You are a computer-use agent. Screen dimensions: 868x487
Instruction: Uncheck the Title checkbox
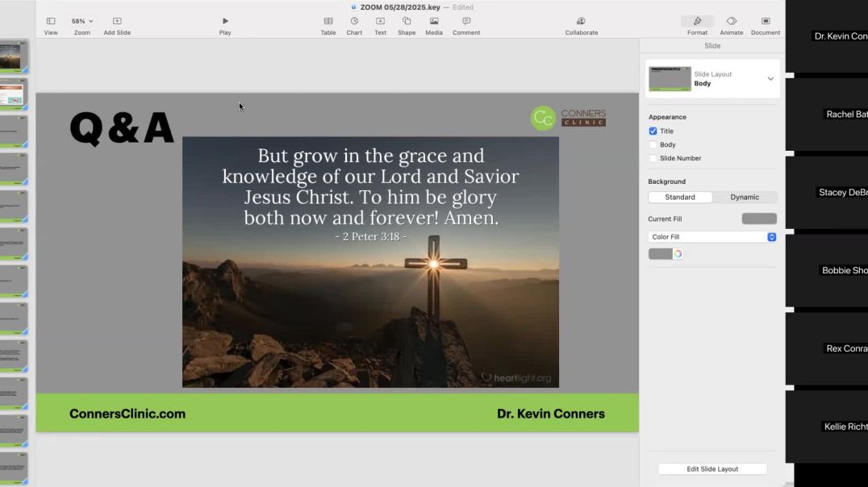653,131
